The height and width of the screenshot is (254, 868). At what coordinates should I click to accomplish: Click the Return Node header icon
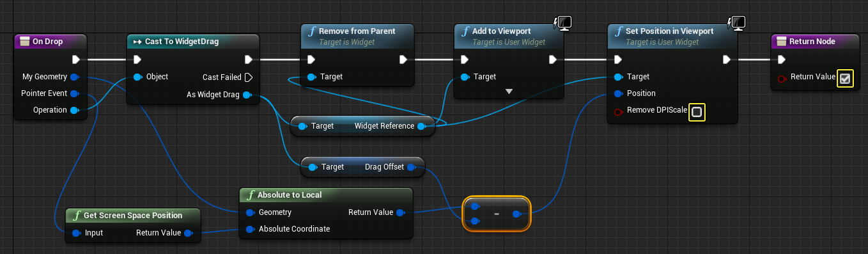pyautogui.click(x=782, y=42)
